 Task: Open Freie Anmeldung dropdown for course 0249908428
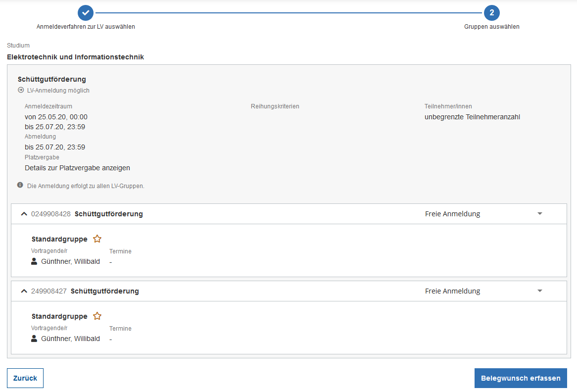tap(539, 214)
